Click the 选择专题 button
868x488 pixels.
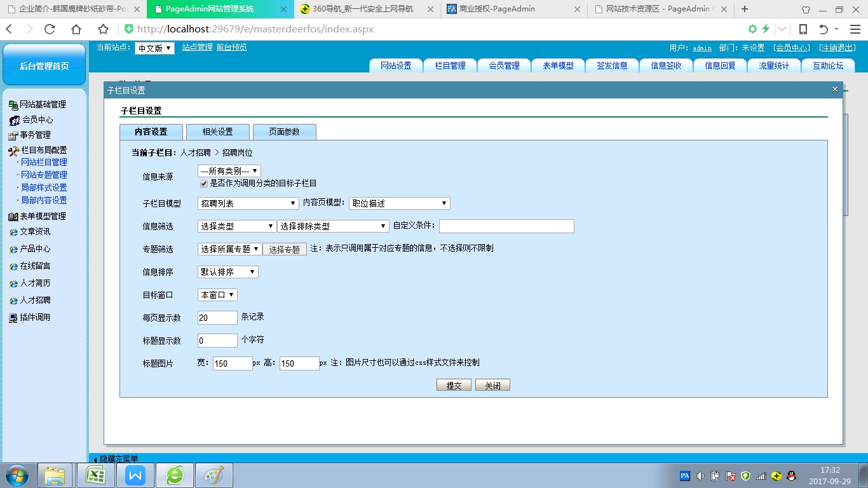tap(284, 250)
